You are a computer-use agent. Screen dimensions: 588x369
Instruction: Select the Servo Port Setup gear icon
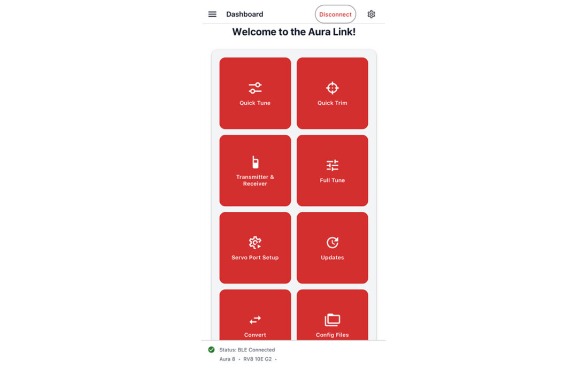255,243
